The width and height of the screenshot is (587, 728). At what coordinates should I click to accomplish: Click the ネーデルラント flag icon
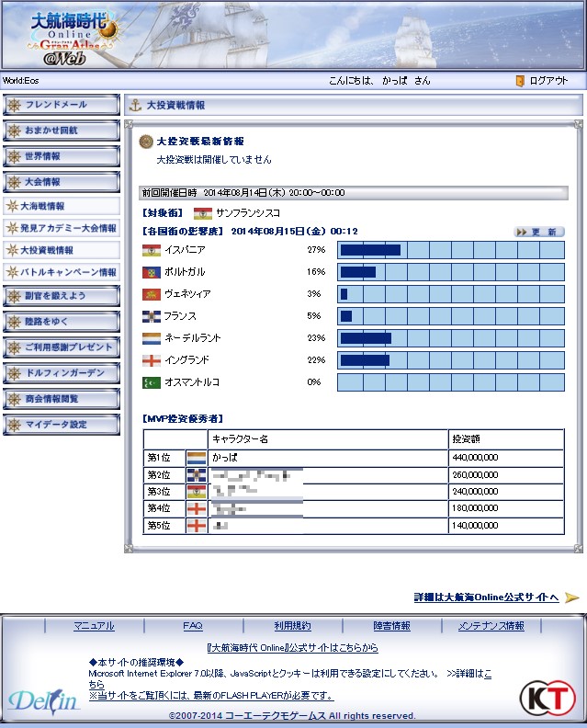click(x=152, y=338)
